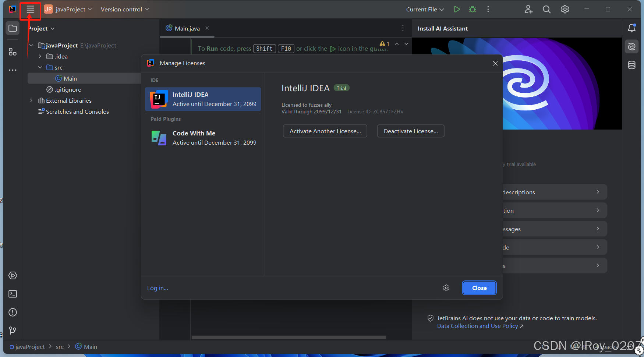Open the Terminal tool window

13,294
